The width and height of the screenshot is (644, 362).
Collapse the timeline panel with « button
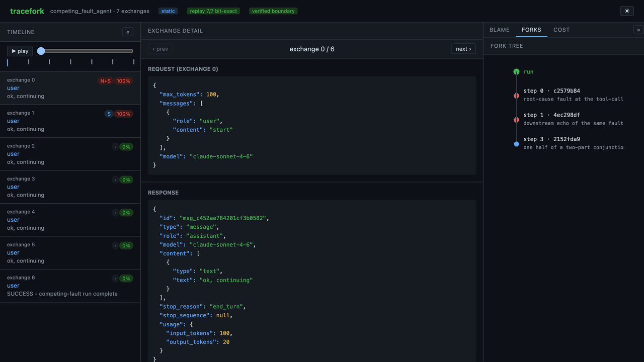[x=128, y=32]
